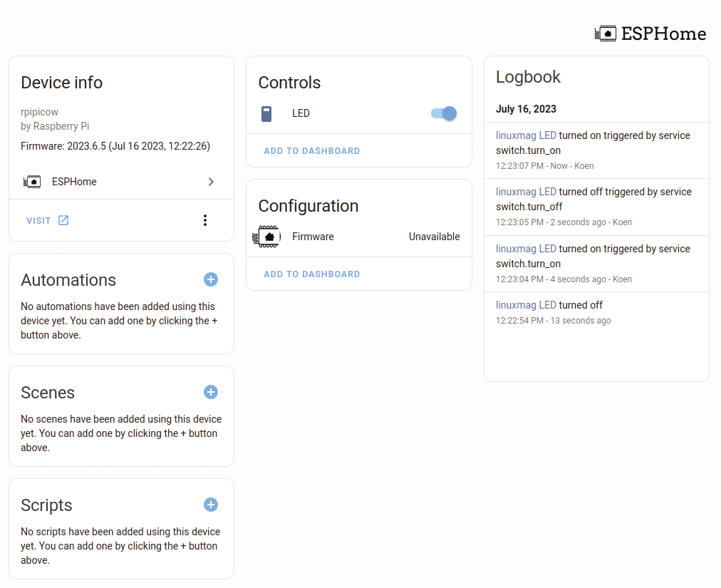
Task: Open the ESPHome integration chevron arrow
Action: click(x=211, y=182)
